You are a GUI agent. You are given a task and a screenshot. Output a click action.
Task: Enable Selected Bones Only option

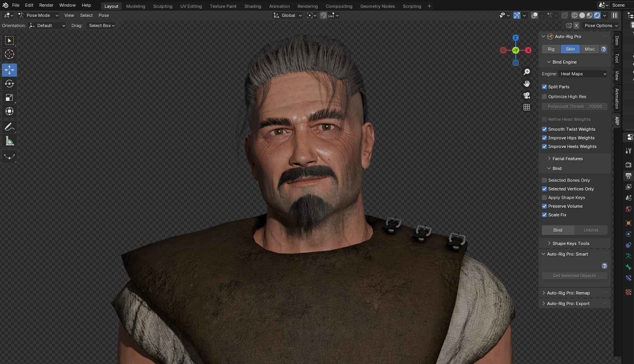(544, 180)
